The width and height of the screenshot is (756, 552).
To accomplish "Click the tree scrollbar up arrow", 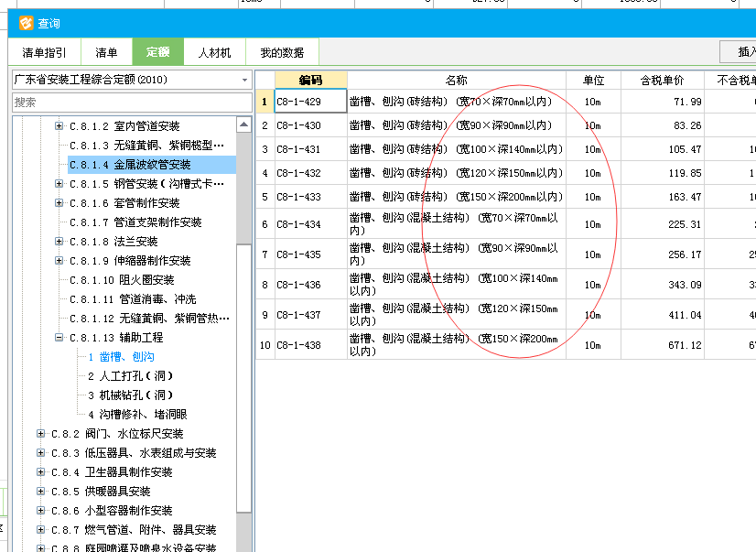I will pos(244,124).
